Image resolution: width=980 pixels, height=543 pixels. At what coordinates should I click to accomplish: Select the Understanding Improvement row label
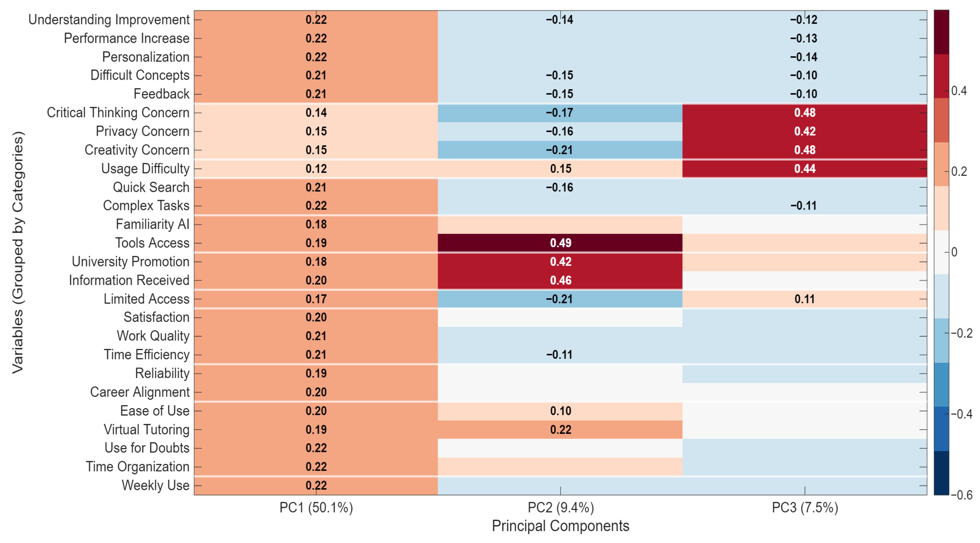[109, 20]
